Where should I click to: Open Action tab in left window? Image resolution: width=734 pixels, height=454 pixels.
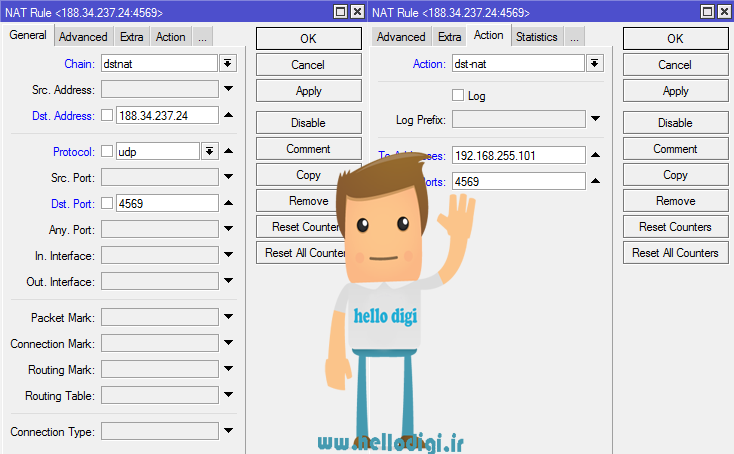pos(170,37)
